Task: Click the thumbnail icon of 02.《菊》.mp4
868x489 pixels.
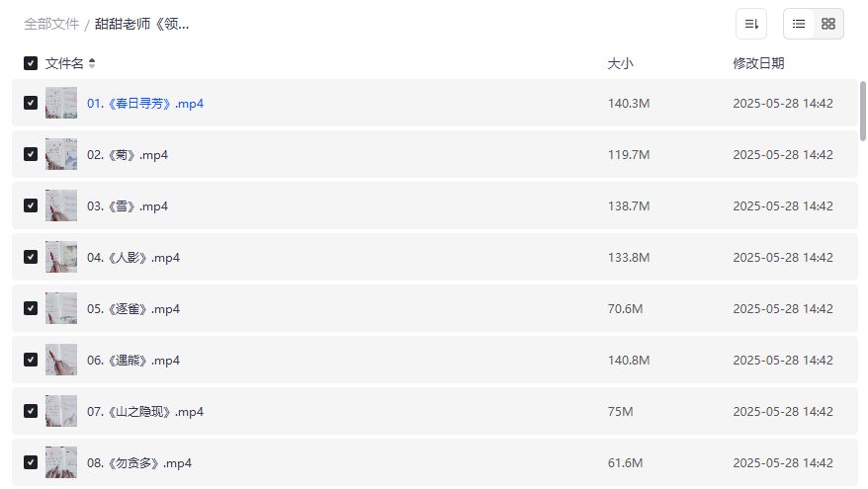Action: (x=61, y=154)
